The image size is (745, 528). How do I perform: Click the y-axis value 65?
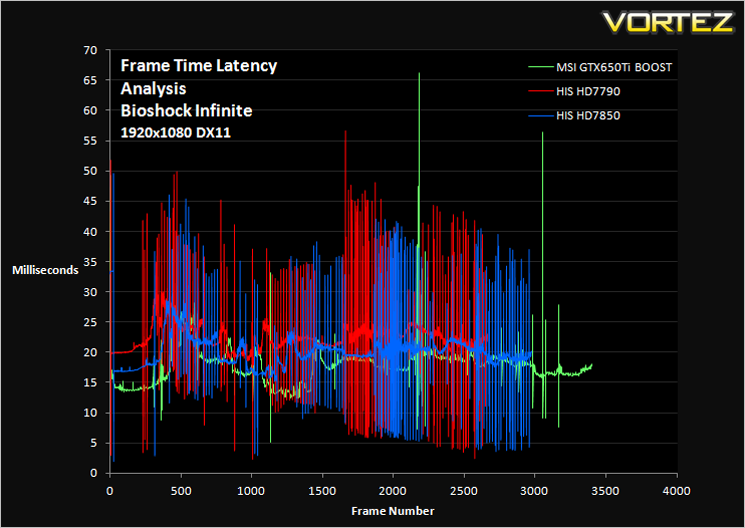click(90, 80)
